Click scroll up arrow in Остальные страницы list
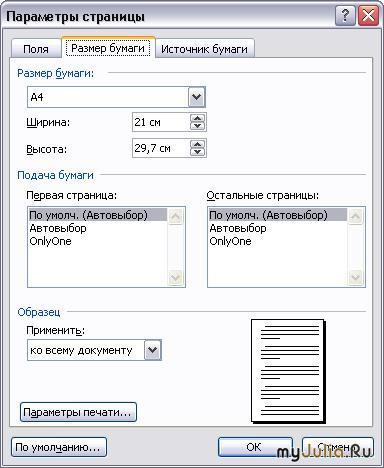Image resolution: width=384 pixels, height=468 pixels. coord(355,216)
